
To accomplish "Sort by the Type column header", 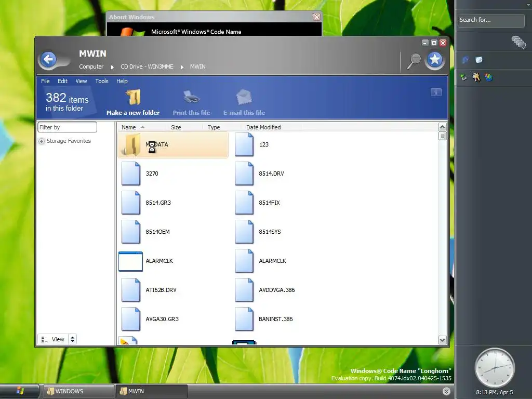I will 222,127.
